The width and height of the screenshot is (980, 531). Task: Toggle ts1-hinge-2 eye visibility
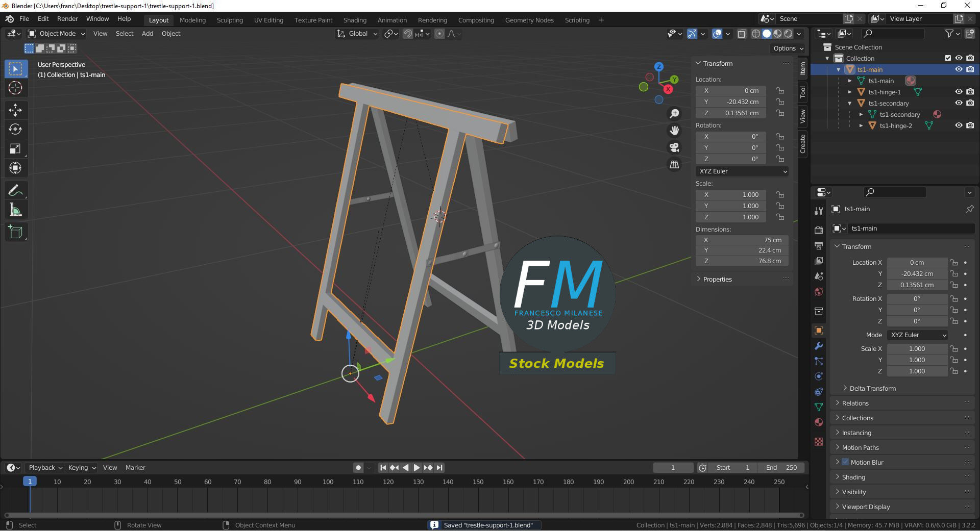pos(959,125)
